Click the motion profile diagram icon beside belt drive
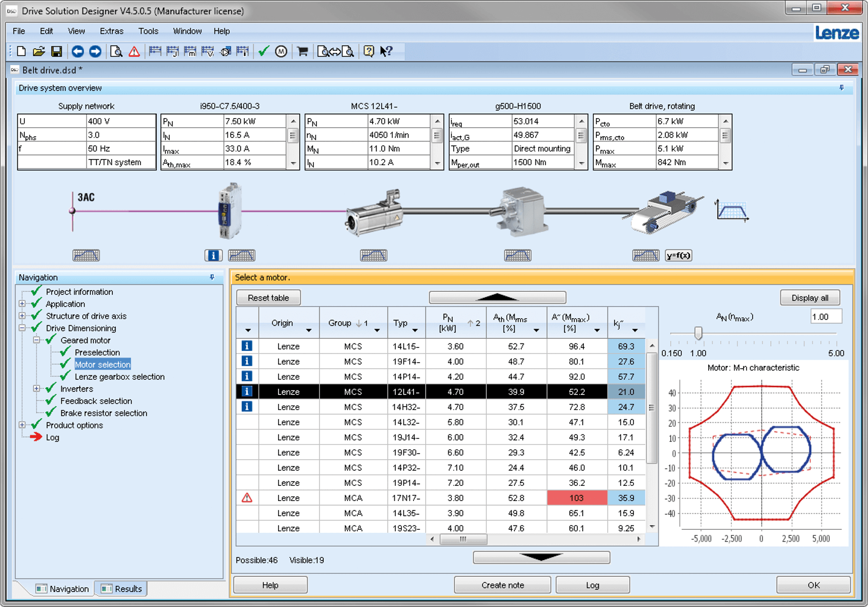This screenshot has height=607, width=868. (732, 211)
